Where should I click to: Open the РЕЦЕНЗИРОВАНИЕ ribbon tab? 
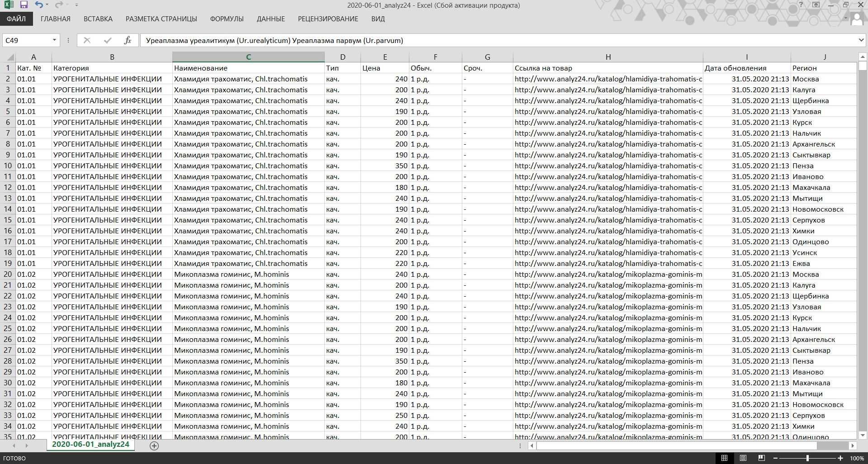pos(328,19)
